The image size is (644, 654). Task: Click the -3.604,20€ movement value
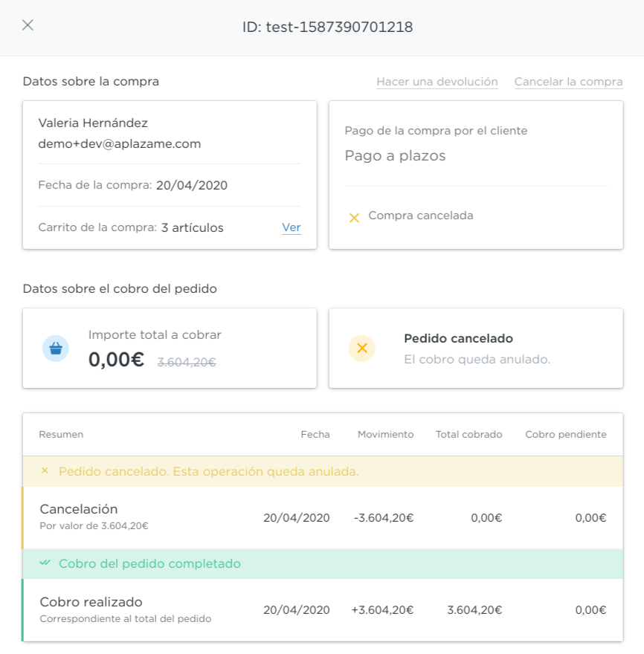(x=384, y=518)
